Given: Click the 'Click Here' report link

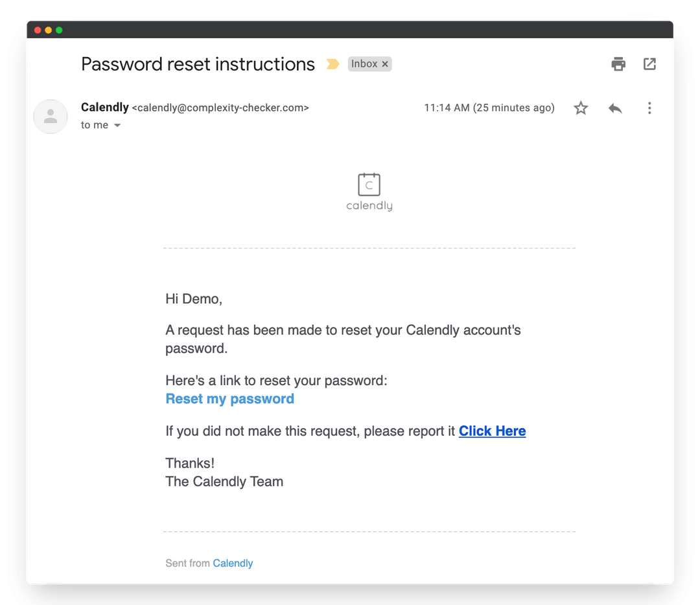Looking at the screenshot, I should 492,431.
